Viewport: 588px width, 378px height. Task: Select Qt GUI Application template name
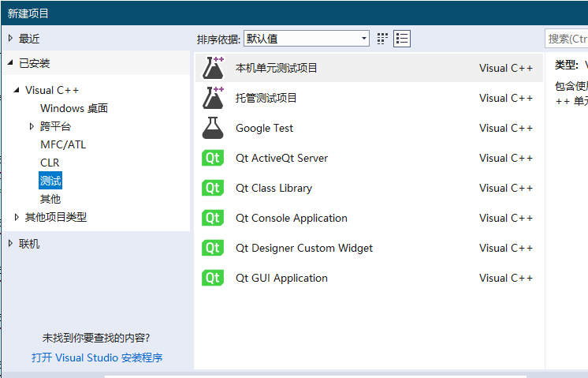(281, 278)
